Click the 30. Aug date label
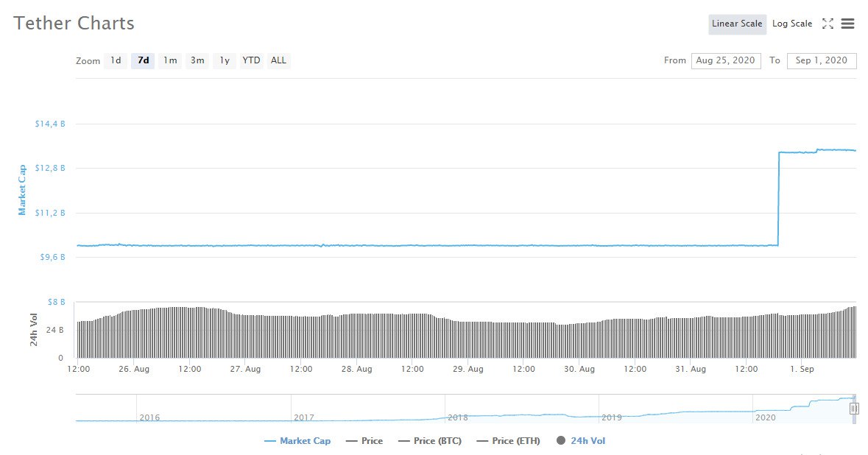The height and width of the screenshot is (455, 868). 579,369
